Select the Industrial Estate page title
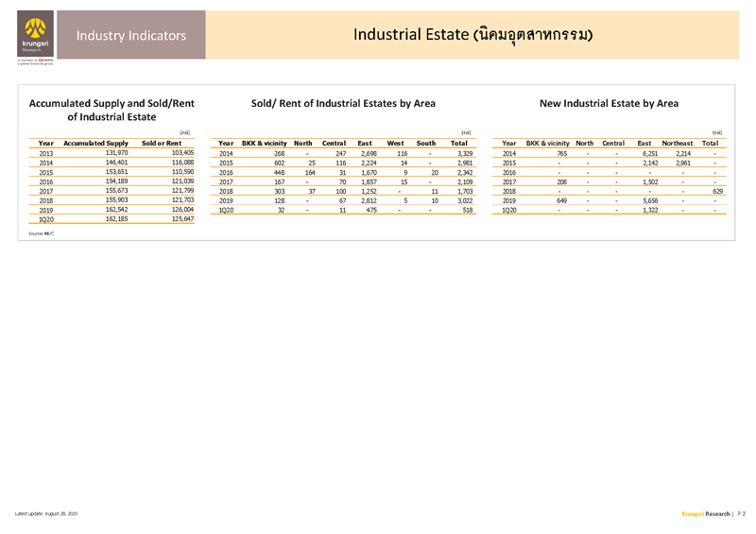 [x=473, y=35]
